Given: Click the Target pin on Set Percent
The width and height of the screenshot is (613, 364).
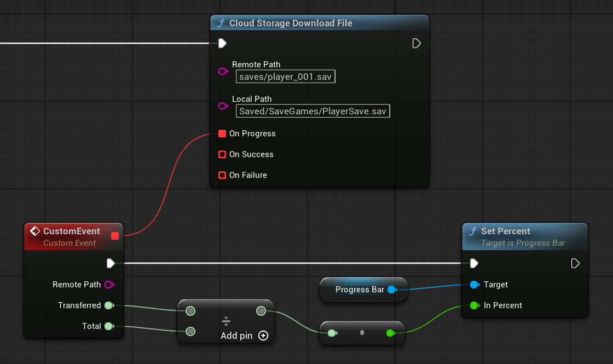Looking at the screenshot, I should click(474, 285).
